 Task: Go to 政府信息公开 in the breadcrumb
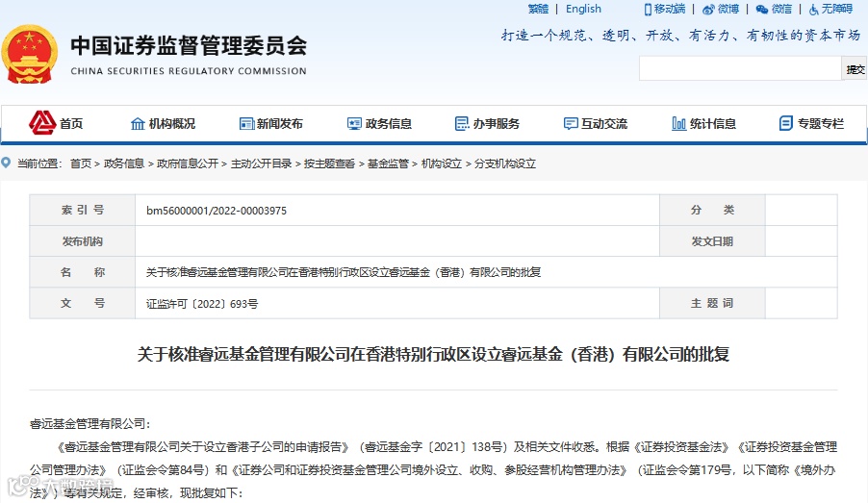point(188,163)
